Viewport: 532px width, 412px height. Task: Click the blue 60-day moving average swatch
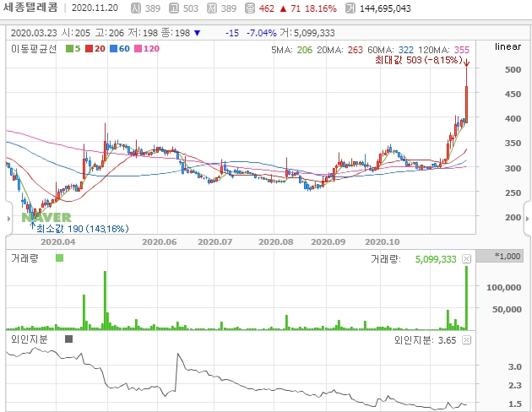(x=114, y=49)
